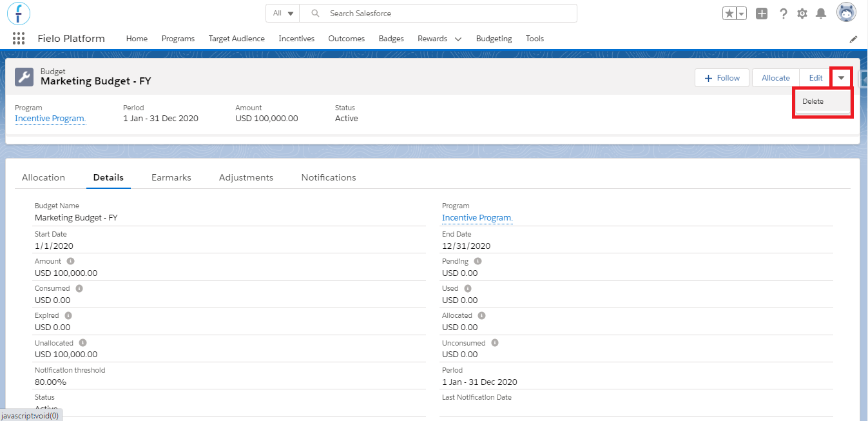Click the Unallocated value USD 100,000.00
This screenshot has width=868, height=421.
pyautogui.click(x=66, y=355)
